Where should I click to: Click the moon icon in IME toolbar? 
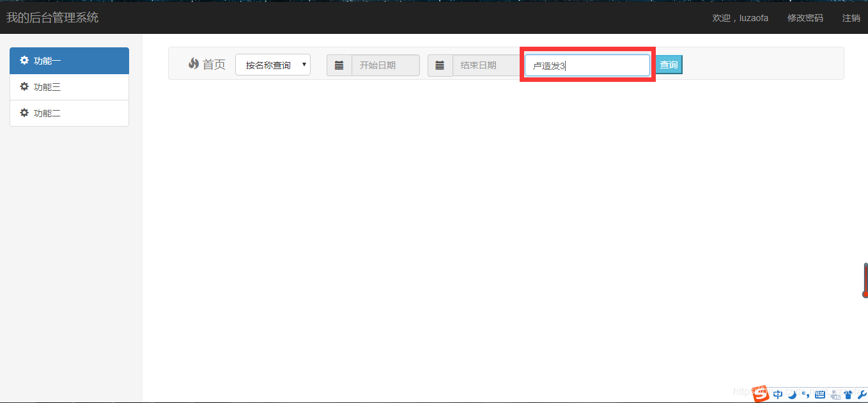click(793, 395)
